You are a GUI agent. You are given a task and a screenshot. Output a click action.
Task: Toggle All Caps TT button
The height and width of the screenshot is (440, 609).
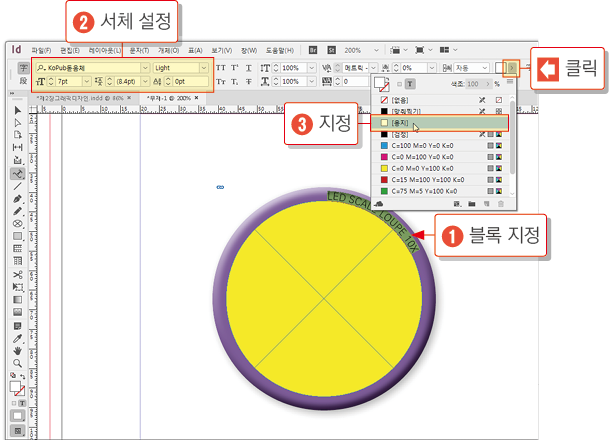click(221, 68)
